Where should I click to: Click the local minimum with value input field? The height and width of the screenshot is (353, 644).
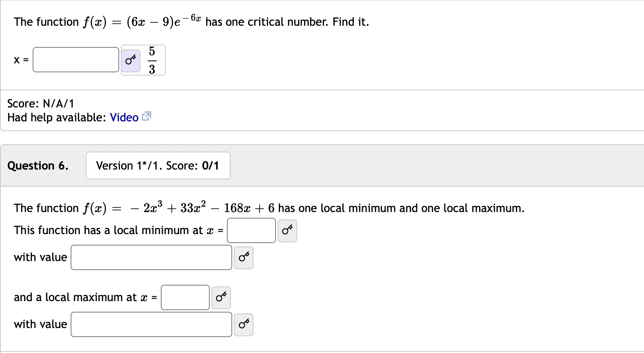(x=151, y=257)
